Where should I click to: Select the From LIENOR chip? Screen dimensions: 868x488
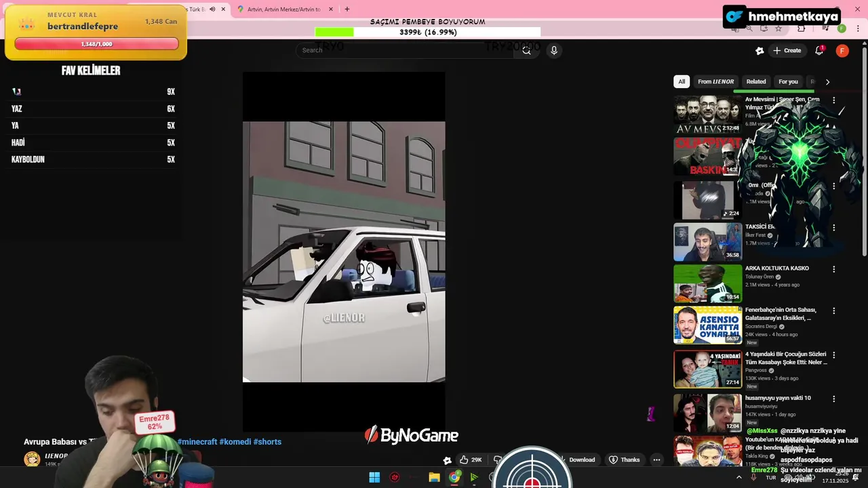point(715,81)
